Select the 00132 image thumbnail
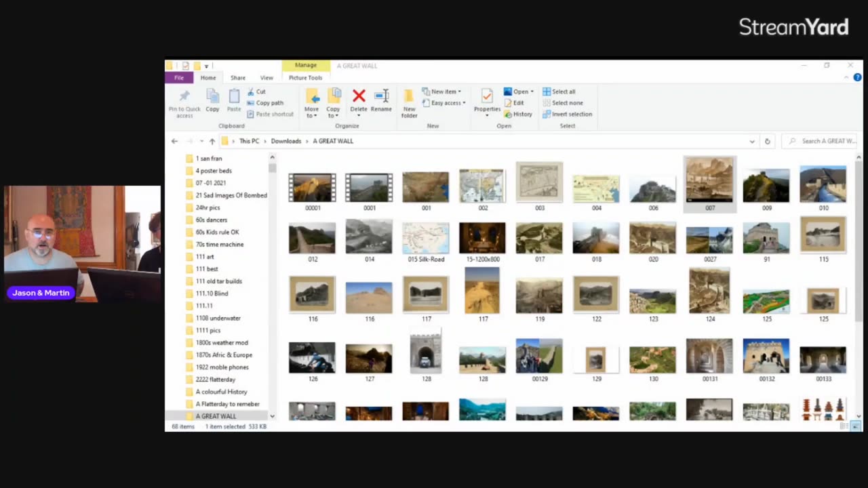This screenshot has height=488, width=868. [766, 361]
